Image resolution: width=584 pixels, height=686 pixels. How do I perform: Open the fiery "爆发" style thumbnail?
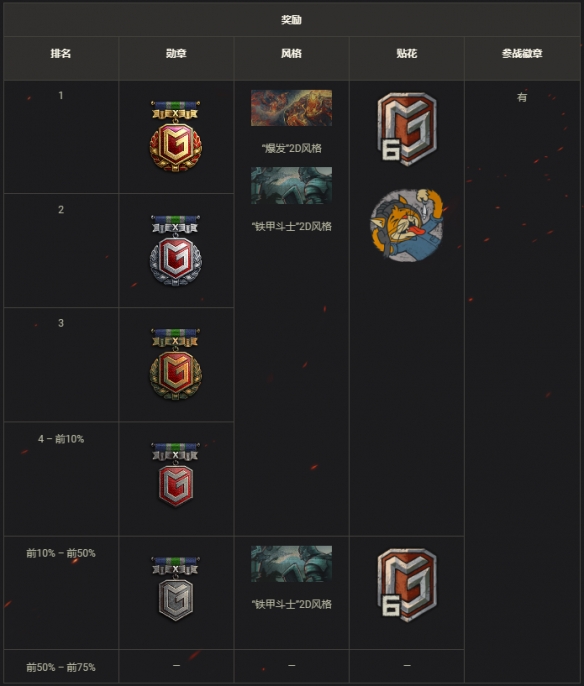pyautogui.click(x=291, y=108)
